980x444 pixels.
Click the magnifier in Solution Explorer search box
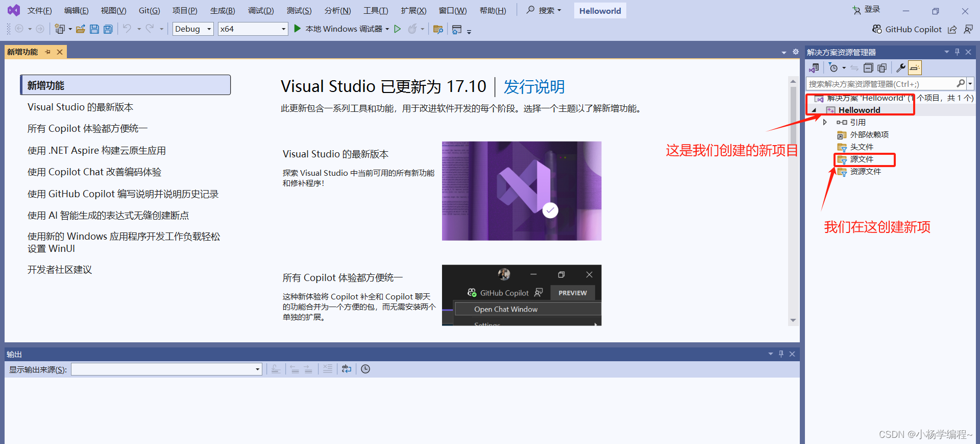961,83
